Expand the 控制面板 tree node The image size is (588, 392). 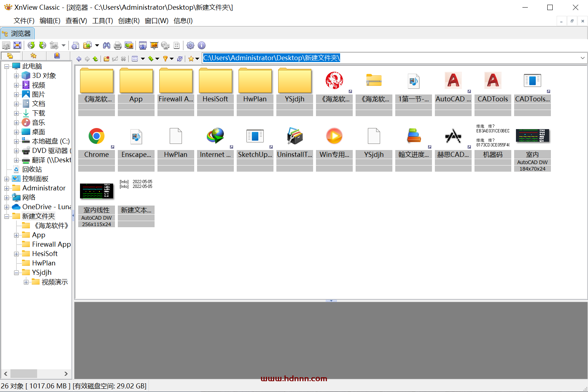7,179
